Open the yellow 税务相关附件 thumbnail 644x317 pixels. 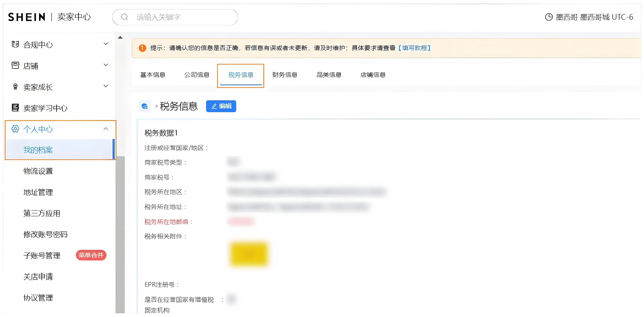click(x=249, y=254)
